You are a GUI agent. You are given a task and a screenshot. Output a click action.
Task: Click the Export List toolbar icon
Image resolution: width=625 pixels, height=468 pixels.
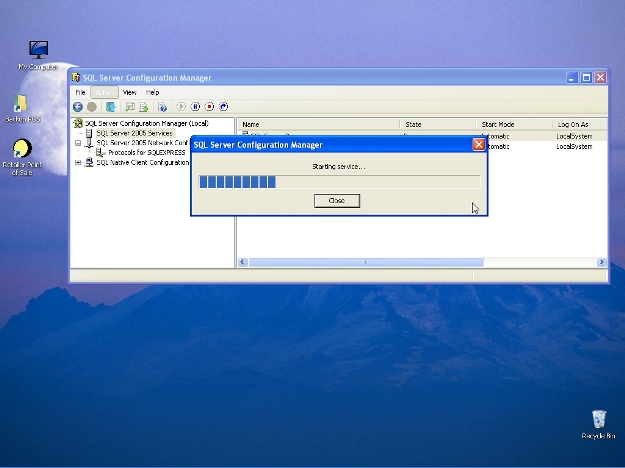[144, 107]
